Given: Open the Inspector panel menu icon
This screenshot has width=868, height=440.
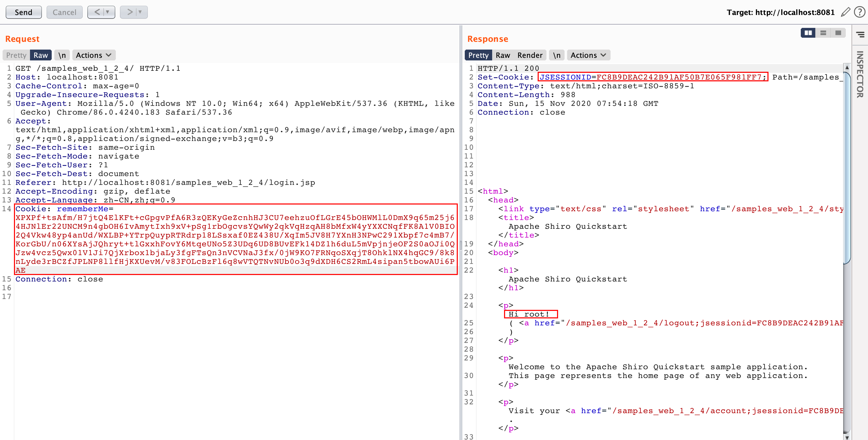Looking at the screenshot, I should pyautogui.click(x=860, y=34).
